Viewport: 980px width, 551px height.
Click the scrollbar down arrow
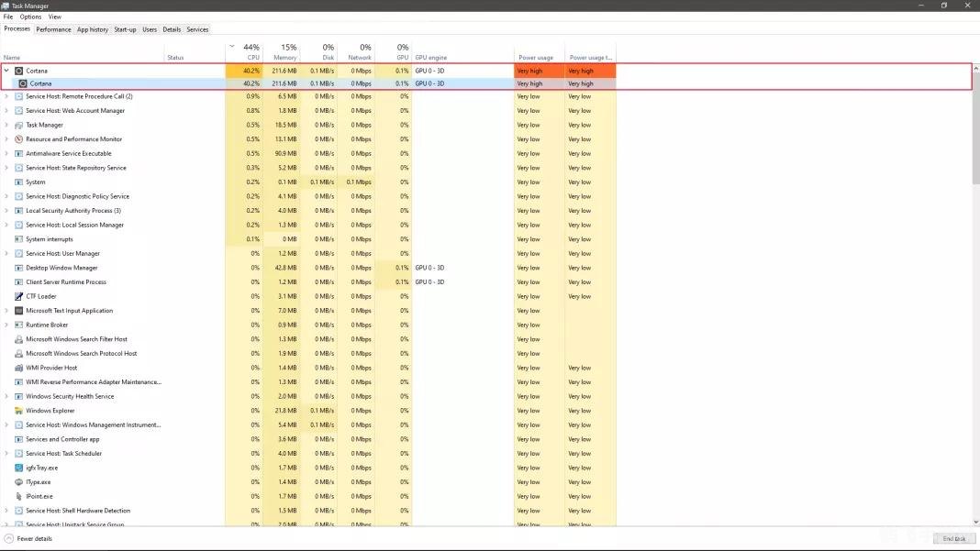click(x=975, y=523)
